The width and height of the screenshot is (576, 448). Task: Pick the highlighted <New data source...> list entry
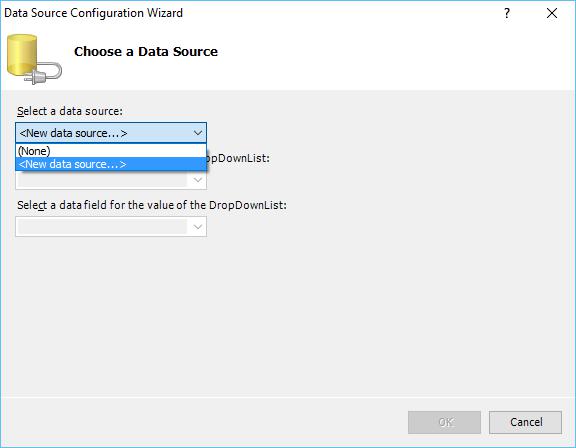[x=111, y=164]
